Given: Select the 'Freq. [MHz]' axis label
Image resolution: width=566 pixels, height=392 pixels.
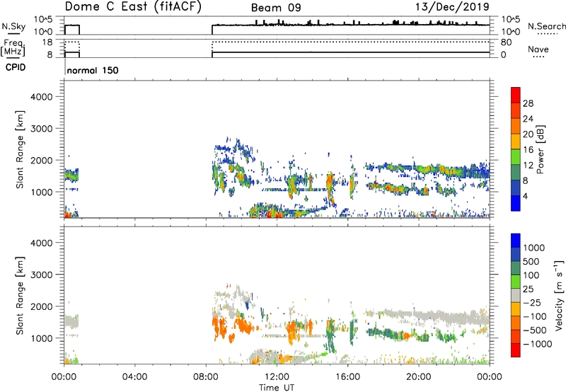Looking at the screenshot, I should pos(13,47).
